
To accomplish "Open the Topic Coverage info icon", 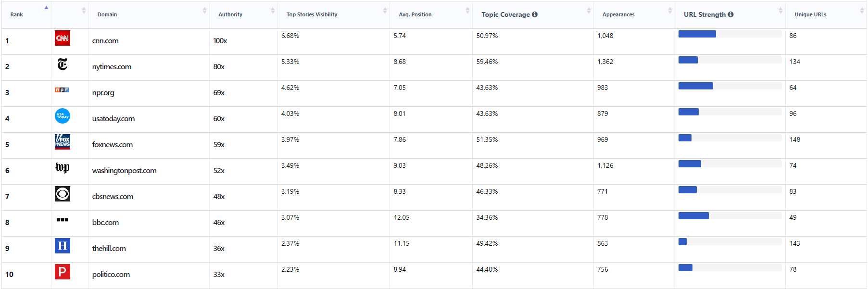I will pyautogui.click(x=535, y=14).
